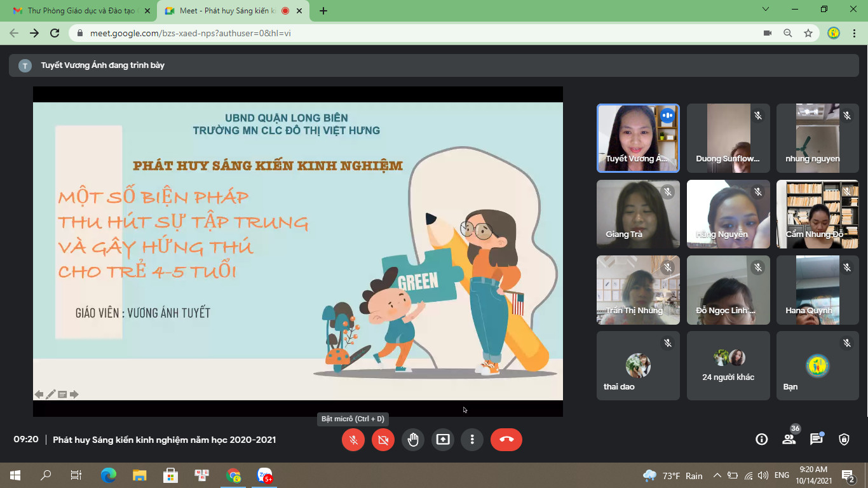Open meeting details info icon

pyautogui.click(x=761, y=439)
